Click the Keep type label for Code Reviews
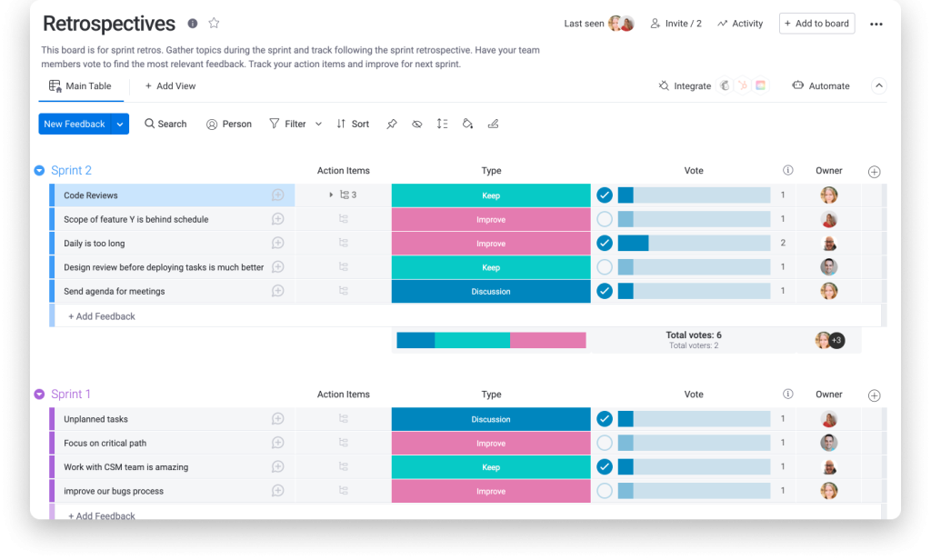 (491, 195)
